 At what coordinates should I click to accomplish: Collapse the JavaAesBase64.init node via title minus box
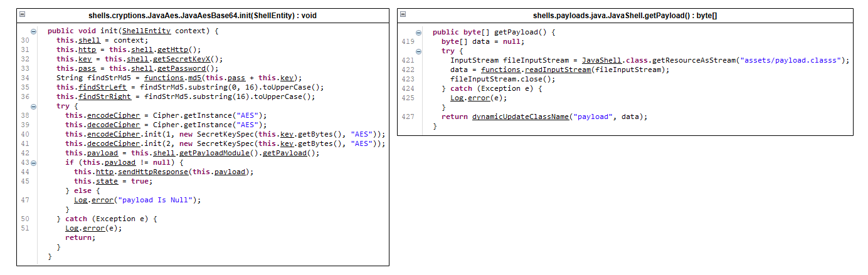22,14
